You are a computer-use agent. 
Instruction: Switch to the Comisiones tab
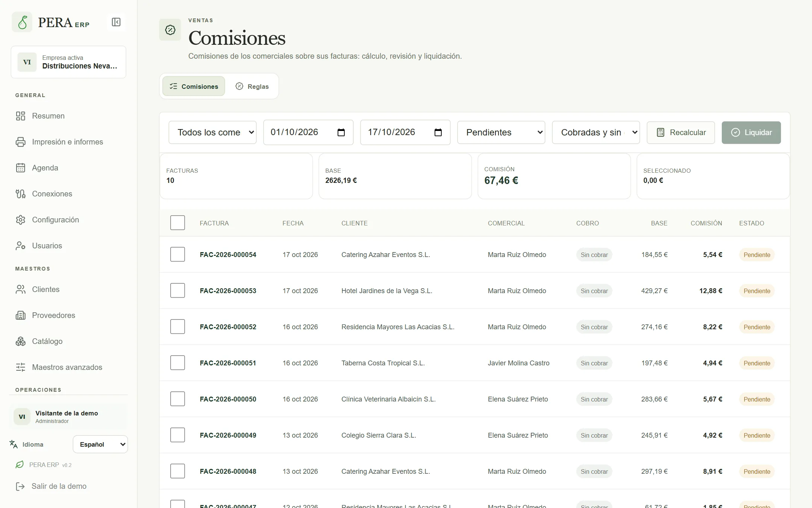tap(194, 86)
